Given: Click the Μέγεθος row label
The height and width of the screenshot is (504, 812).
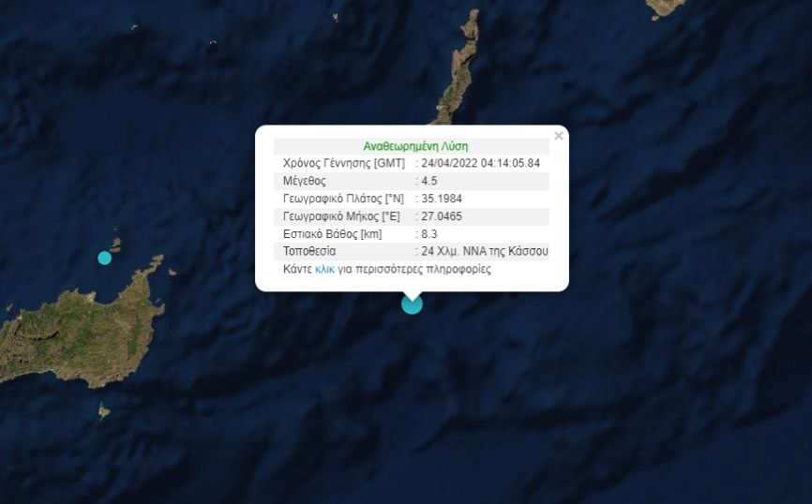Looking at the screenshot, I should coord(305,181).
